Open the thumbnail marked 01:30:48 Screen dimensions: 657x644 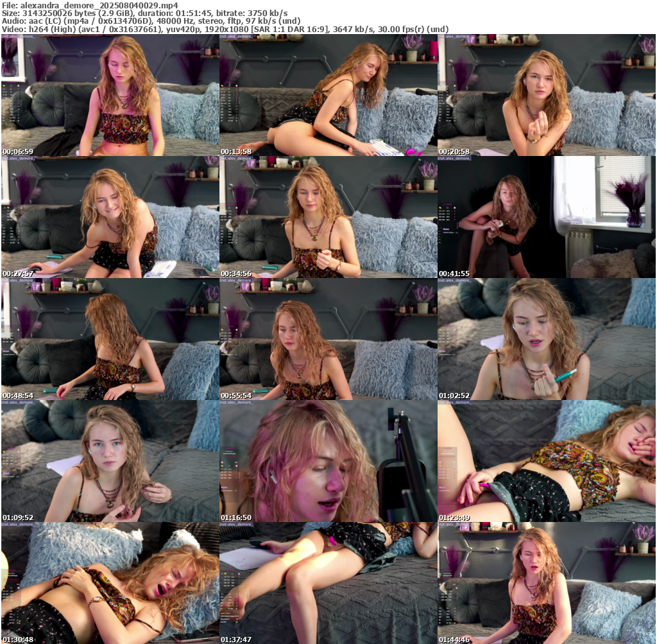110,583
